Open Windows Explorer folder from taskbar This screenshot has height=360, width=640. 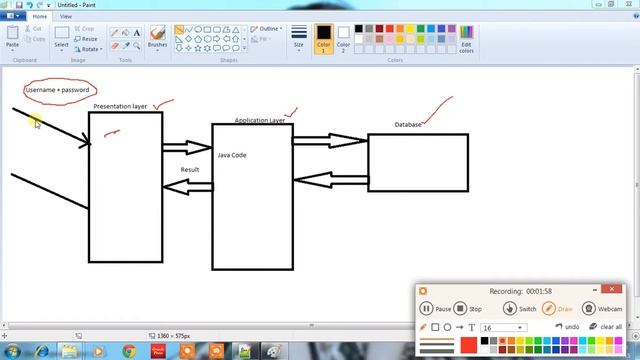pos(70,351)
